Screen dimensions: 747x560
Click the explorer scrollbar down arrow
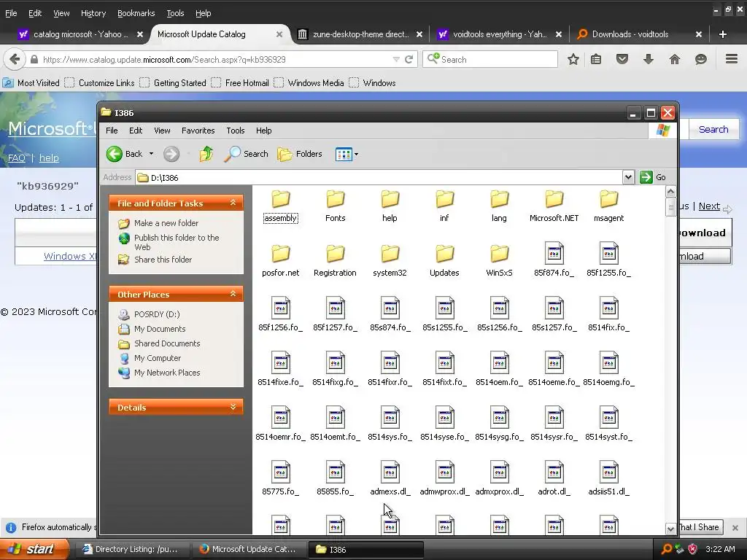(x=670, y=529)
